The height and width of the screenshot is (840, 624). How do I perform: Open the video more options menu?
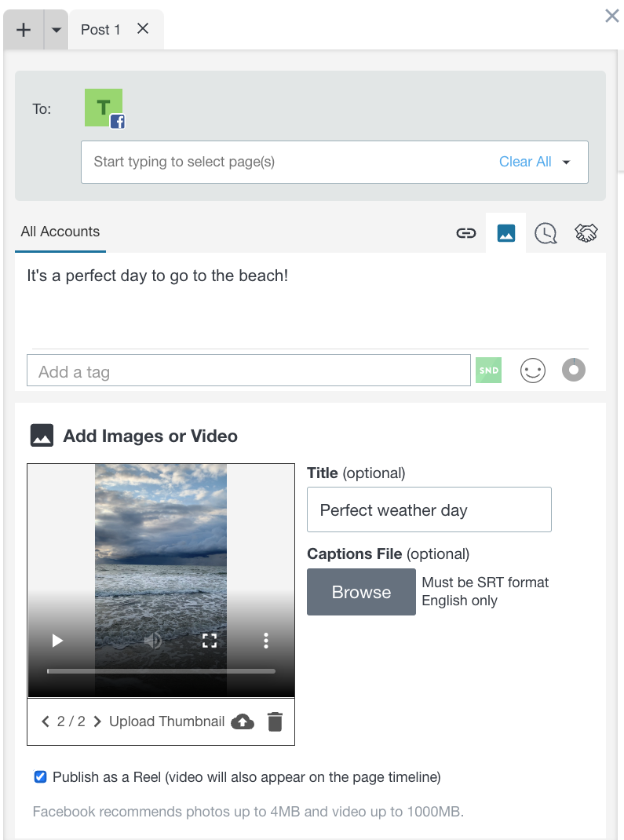265,641
